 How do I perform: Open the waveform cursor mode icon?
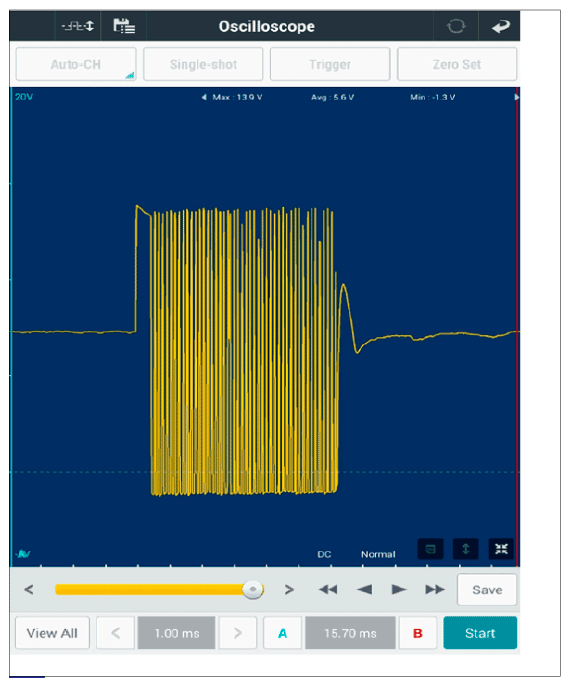pos(78,26)
